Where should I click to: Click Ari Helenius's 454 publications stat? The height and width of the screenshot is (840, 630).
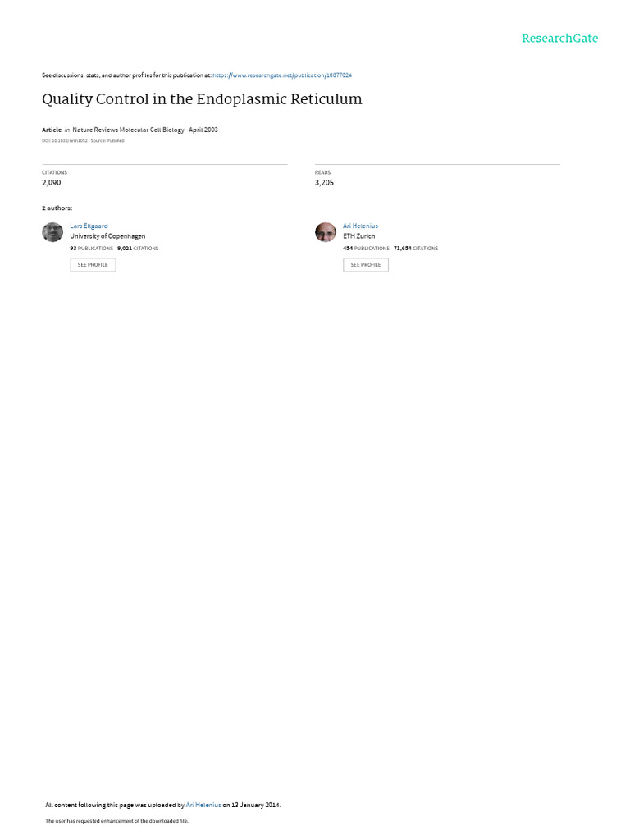(x=367, y=249)
